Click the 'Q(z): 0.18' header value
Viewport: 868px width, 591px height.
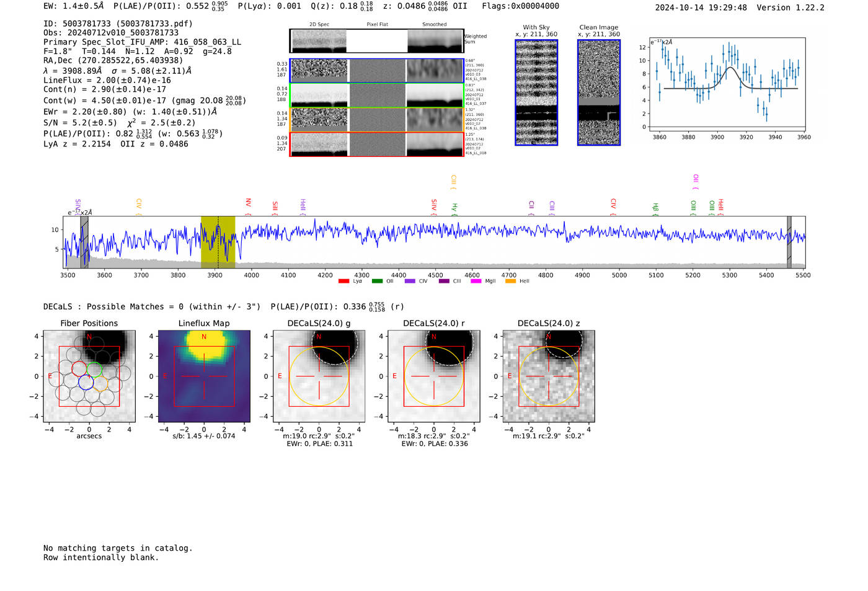(342, 6)
